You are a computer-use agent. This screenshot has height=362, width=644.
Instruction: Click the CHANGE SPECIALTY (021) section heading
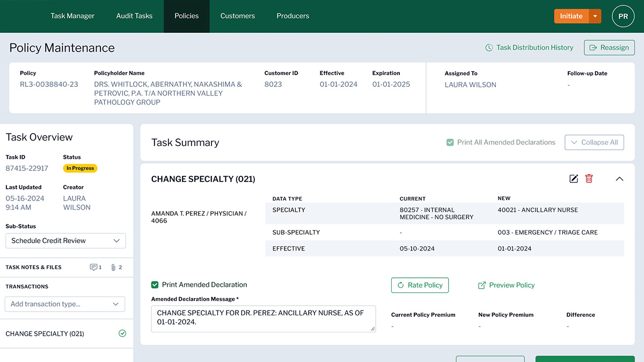click(203, 179)
